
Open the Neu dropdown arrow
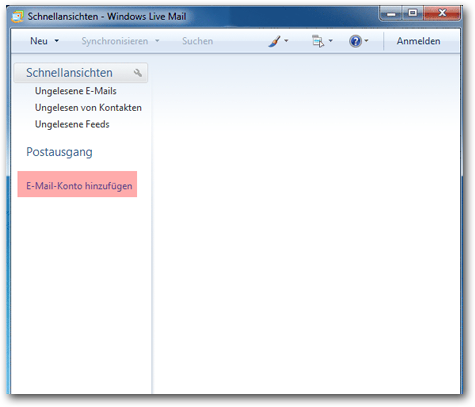point(57,41)
